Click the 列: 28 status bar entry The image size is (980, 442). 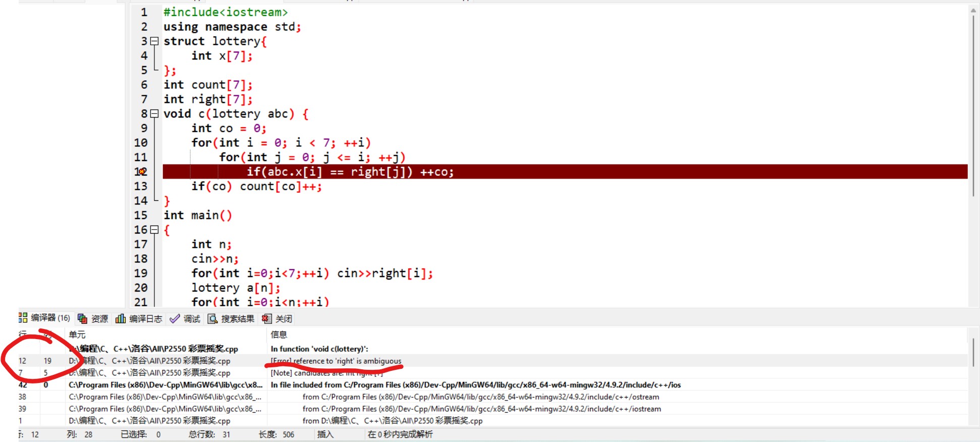click(x=80, y=434)
